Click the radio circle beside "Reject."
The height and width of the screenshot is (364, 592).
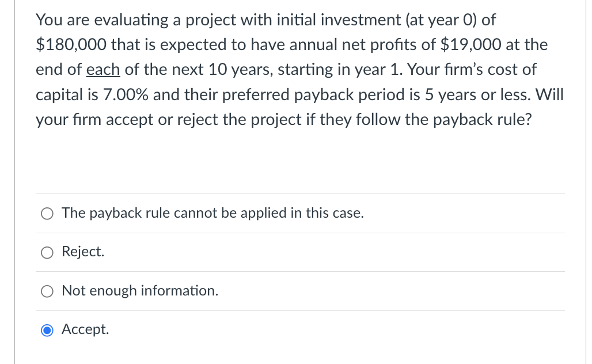point(47,252)
